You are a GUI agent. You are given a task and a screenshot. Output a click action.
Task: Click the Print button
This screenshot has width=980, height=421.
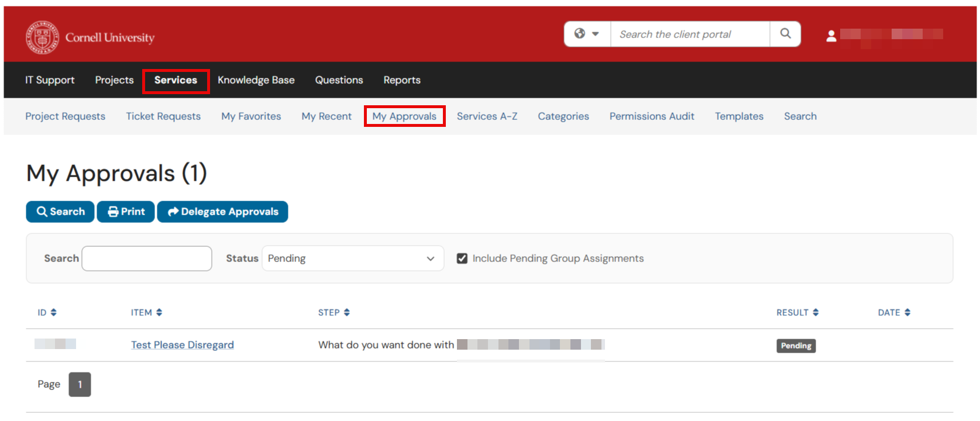(x=126, y=212)
